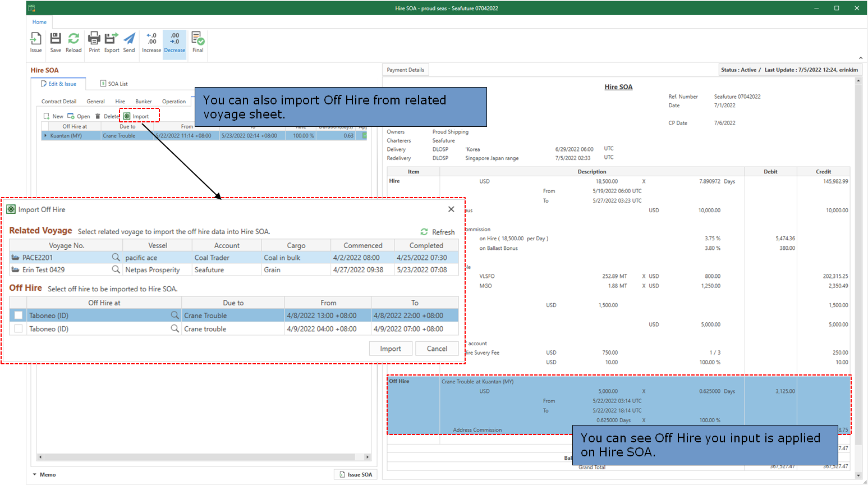This screenshot has height=485, width=868.
Task: Open the Operation tab
Action: point(174,102)
